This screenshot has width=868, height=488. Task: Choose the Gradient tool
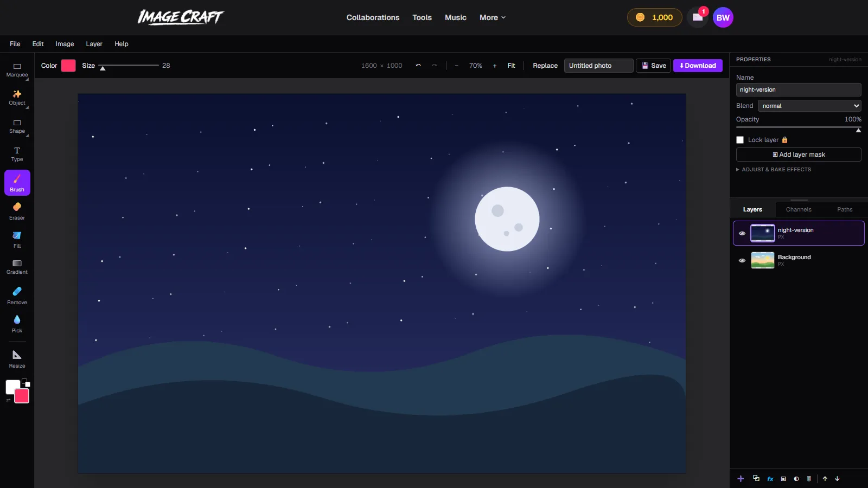(x=17, y=267)
